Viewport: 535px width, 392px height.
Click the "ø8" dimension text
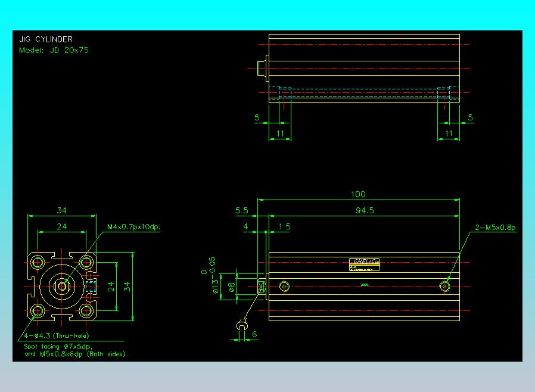point(232,287)
